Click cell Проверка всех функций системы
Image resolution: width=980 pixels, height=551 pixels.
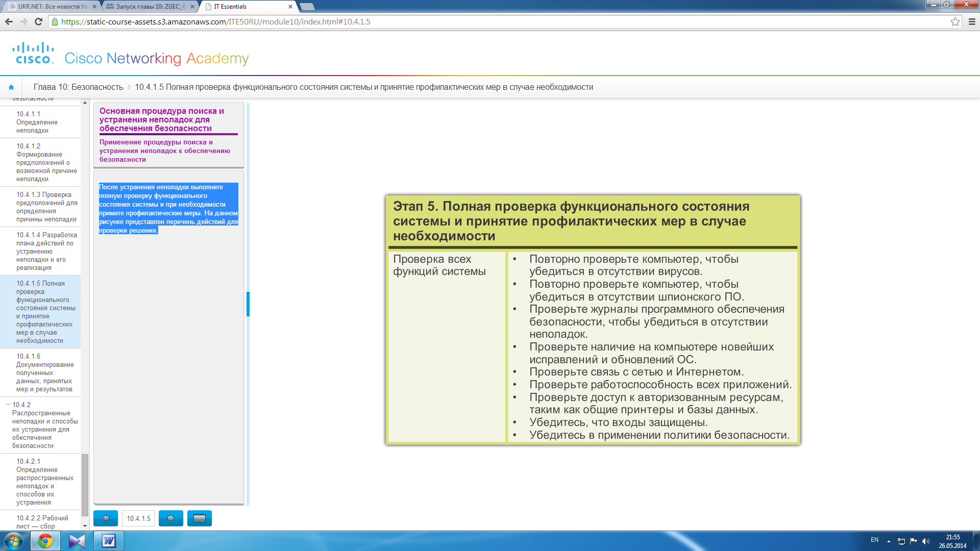coord(439,265)
